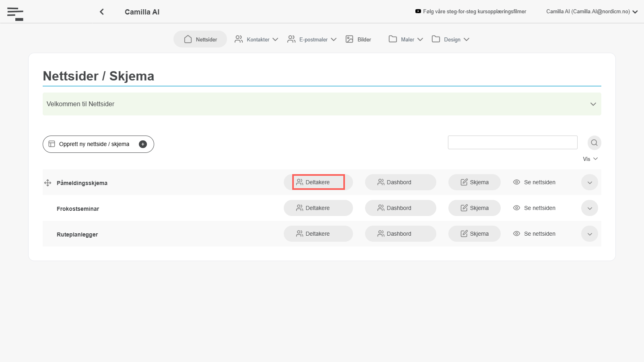Open Dashbord for Frokostseminar
Image resolution: width=644 pixels, height=362 pixels.
(400, 208)
